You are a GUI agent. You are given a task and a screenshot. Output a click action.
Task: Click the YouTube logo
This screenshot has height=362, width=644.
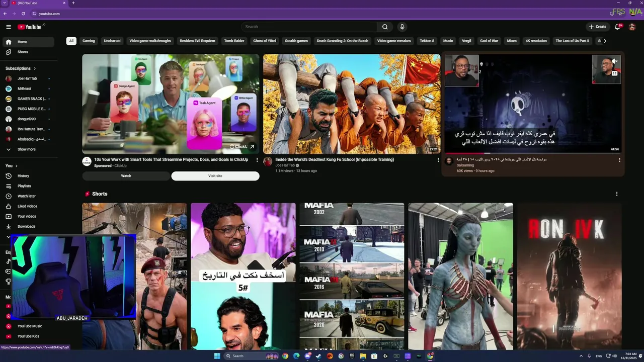30,27
